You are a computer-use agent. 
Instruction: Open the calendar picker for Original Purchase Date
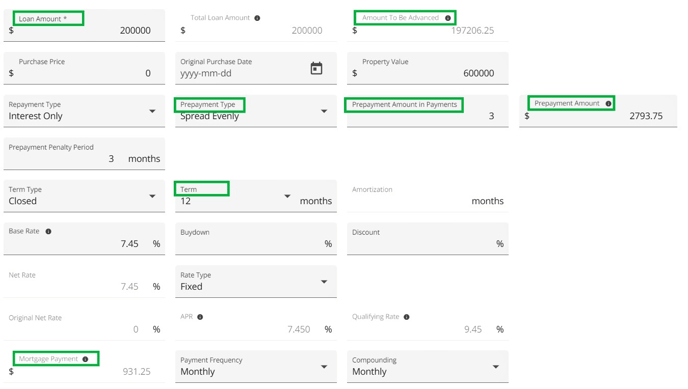(316, 68)
